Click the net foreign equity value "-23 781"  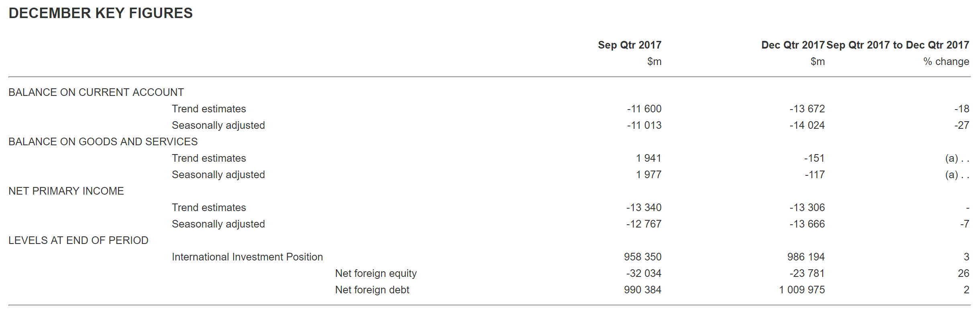pos(807,273)
